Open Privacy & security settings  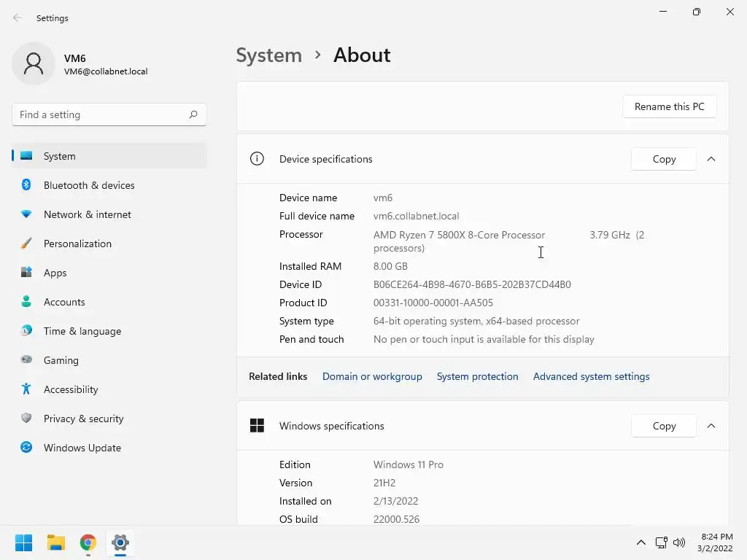tap(109, 419)
